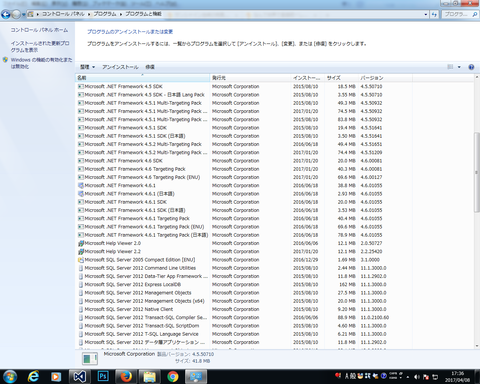The image size is (480, 384).
Task: Click icon of .NET Framework 4.6 SDK row
Action: pyautogui.click(x=81, y=161)
